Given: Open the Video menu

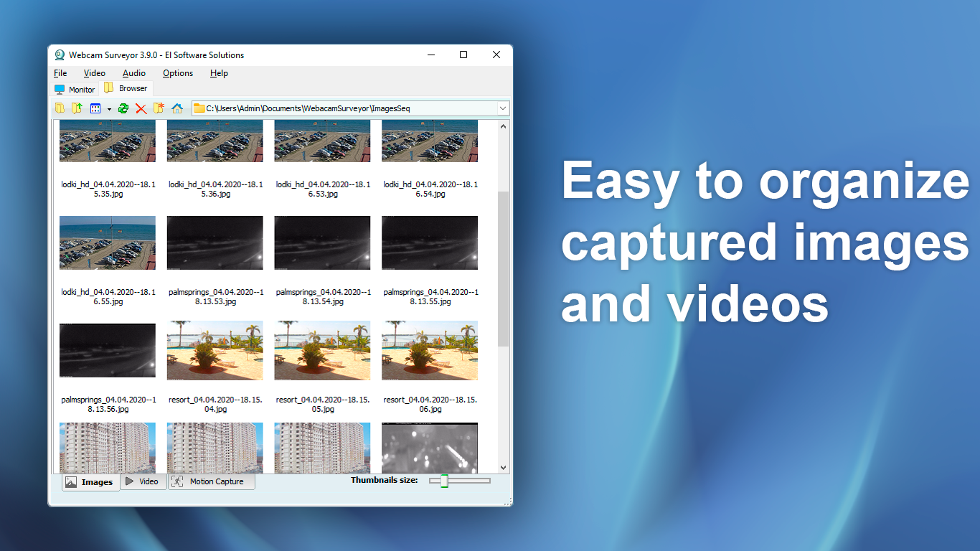Looking at the screenshot, I should click(94, 73).
